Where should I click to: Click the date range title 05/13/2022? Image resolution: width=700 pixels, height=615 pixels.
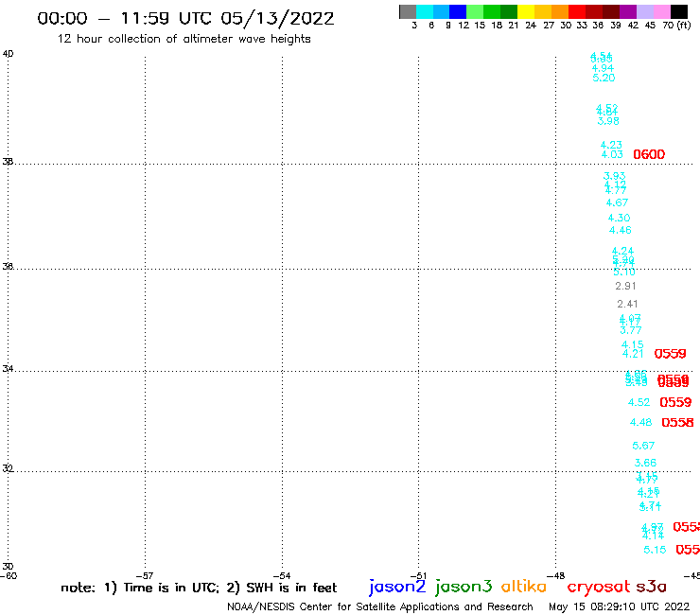(x=277, y=19)
